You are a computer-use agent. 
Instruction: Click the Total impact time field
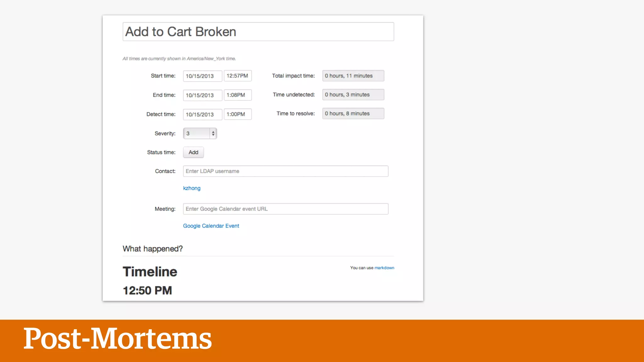tap(353, 76)
